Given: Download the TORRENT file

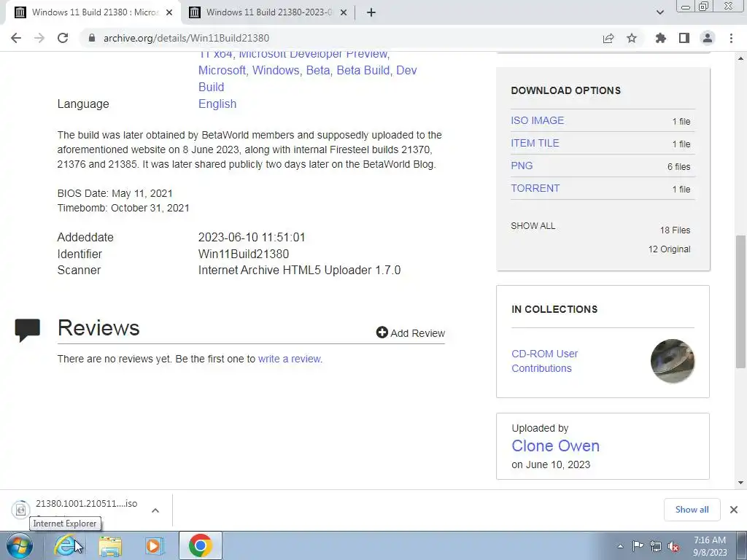Looking at the screenshot, I should [535, 188].
